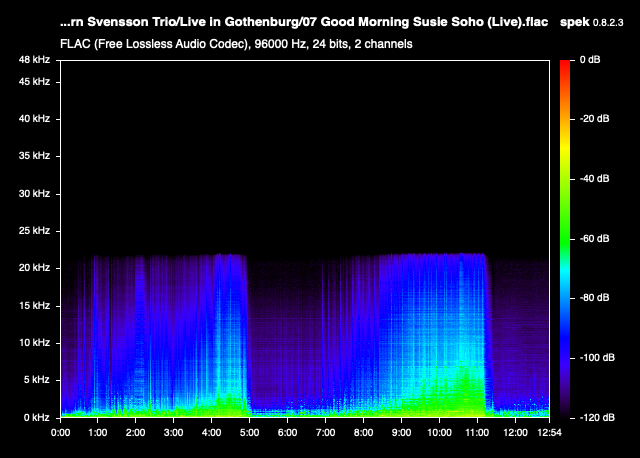
Task: Click the -60 dB legend label
Action: 594,238
